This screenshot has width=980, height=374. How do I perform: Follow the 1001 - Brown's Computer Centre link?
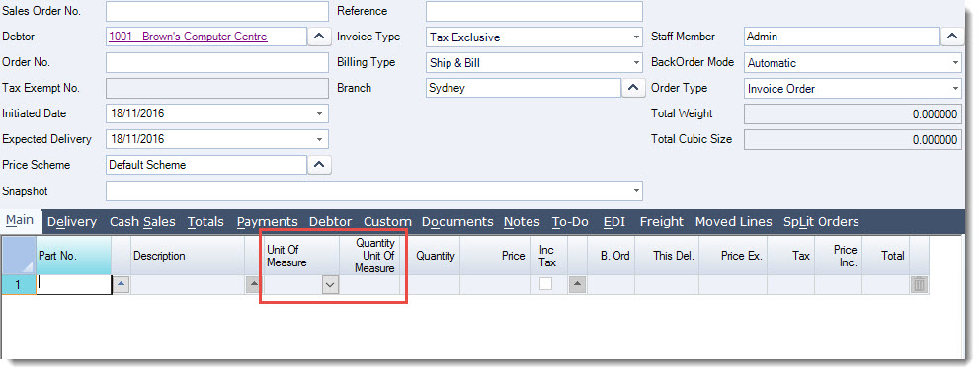pos(188,37)
